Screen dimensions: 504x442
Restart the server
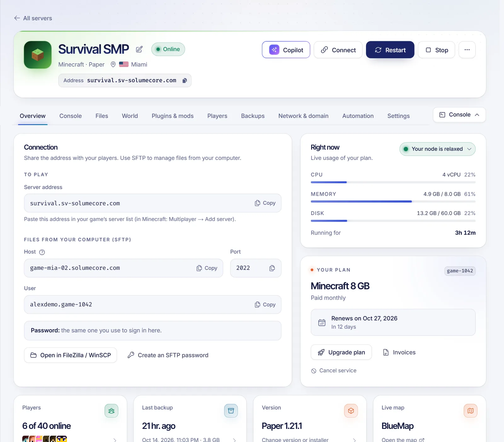(390, 50)
